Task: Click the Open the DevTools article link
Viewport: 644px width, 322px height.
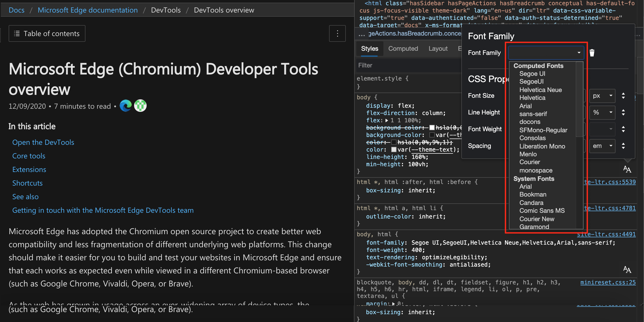Action: coord(44,142)
